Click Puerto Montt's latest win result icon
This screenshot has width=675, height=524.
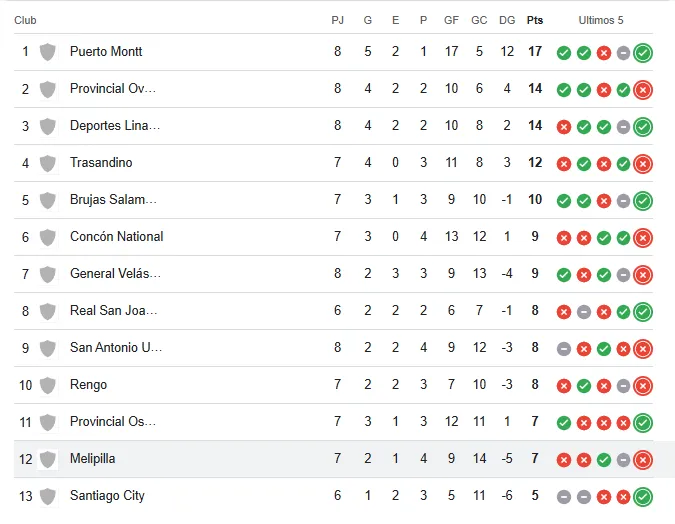click(643, 53)
